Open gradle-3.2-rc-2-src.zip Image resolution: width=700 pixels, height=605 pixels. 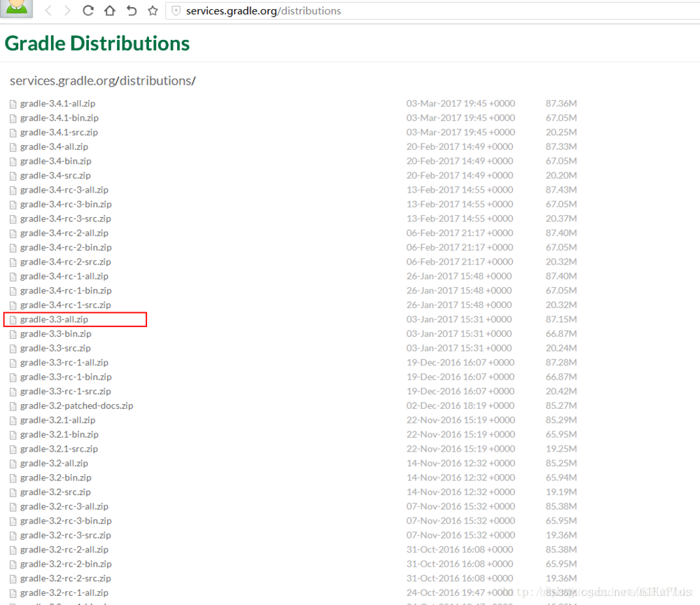(66, 578)
